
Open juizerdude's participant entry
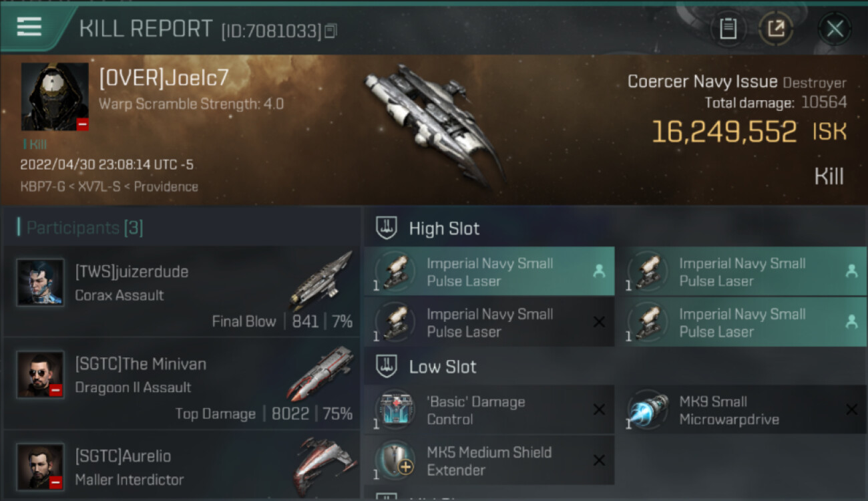[182, 291]
